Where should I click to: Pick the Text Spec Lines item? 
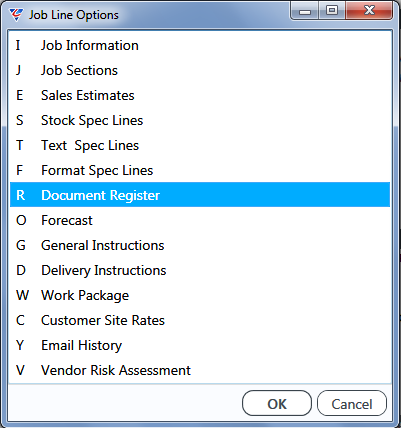200,145
